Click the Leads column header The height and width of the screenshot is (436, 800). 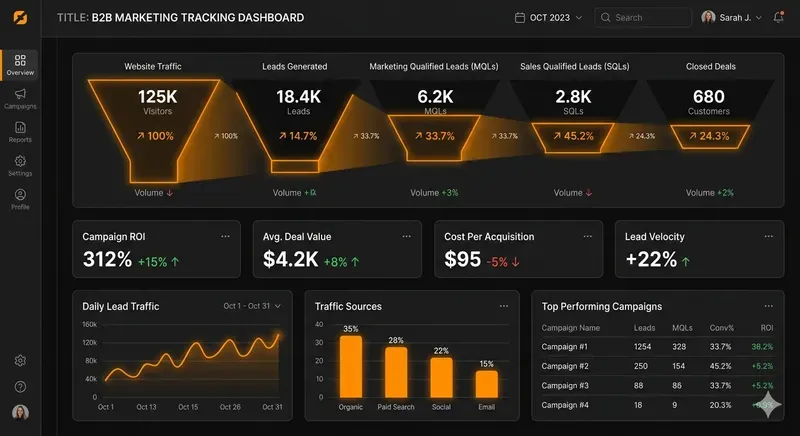[644, 328]
